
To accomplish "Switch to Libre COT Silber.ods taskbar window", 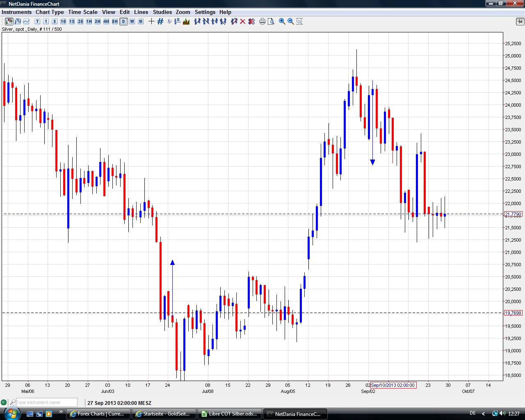I will (230, 414).
